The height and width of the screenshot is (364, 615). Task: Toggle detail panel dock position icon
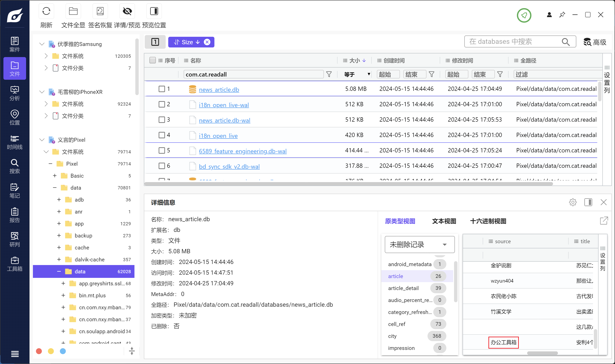coord(588,202)
